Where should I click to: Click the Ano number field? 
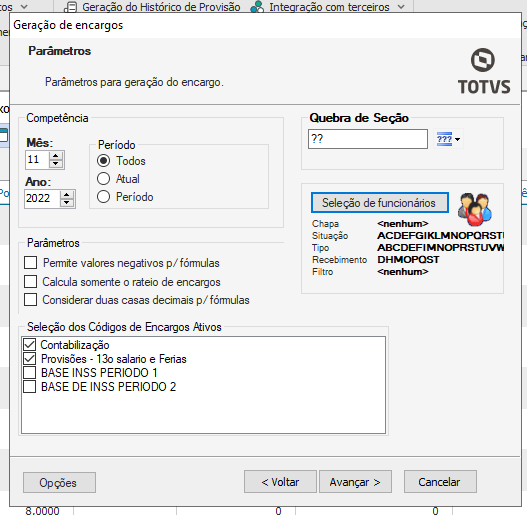[43, 198]
